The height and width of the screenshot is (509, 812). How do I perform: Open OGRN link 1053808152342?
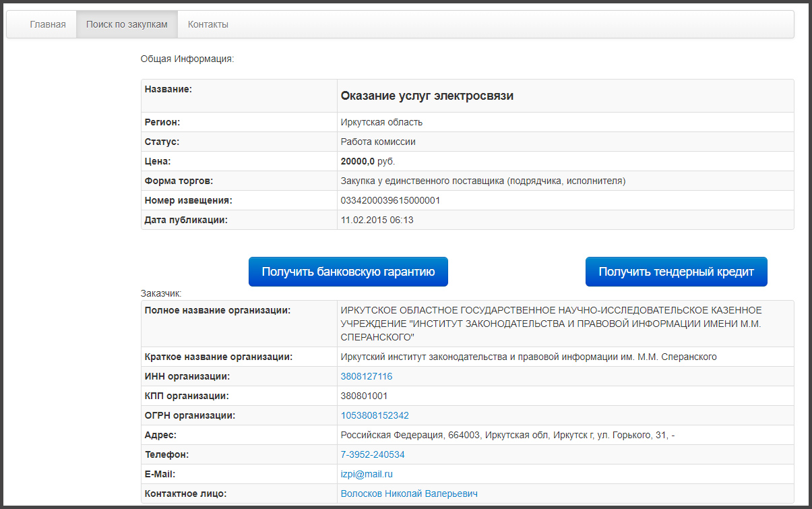375,415
